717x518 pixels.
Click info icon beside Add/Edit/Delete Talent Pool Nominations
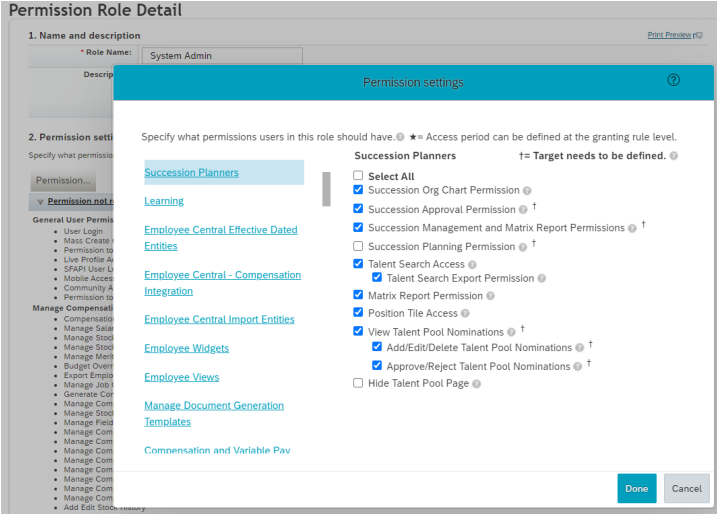pos(579,348)
